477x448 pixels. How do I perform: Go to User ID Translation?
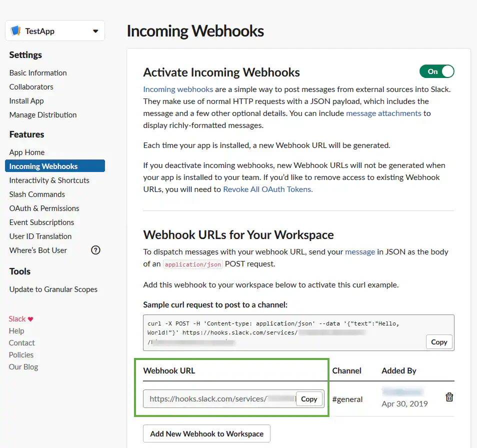pos(40,236)
